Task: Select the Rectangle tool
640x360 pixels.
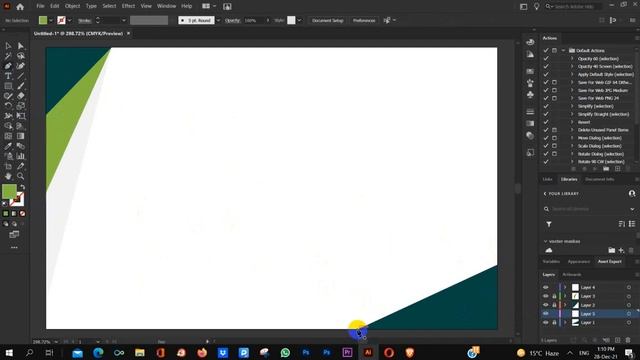Action: [x=8, y=86]
